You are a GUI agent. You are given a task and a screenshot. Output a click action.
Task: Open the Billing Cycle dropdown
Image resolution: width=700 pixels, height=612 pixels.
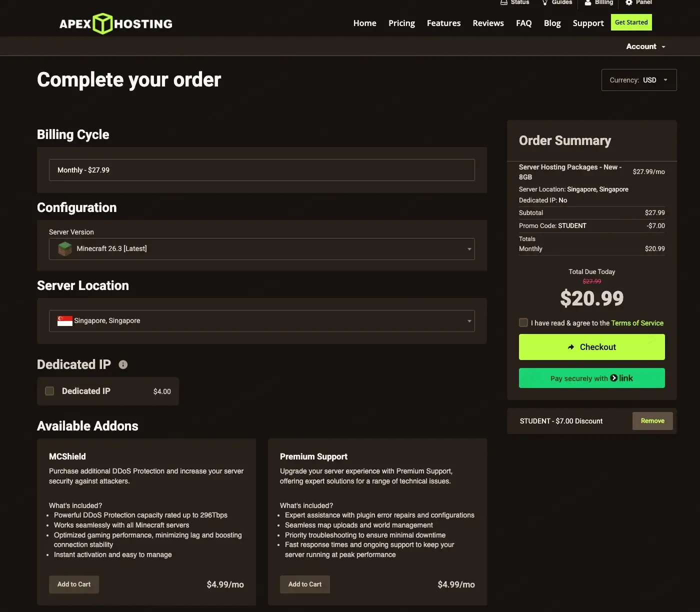coord(262,170)
